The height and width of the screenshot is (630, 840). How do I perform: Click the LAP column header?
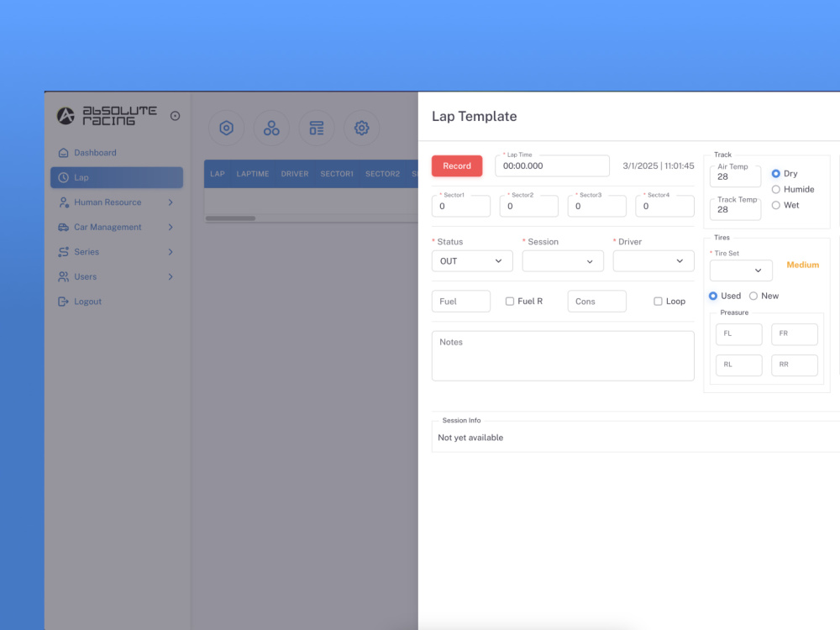click(218, 174)
